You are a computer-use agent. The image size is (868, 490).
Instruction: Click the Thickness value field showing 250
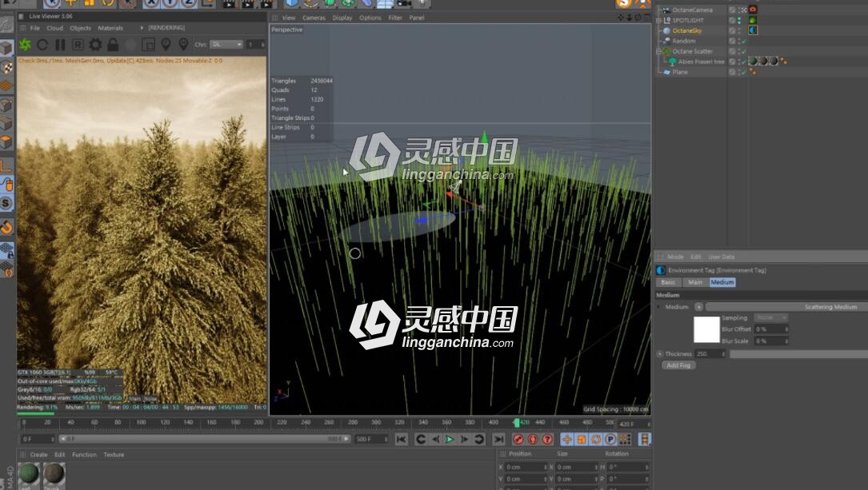tap(710, 354)
